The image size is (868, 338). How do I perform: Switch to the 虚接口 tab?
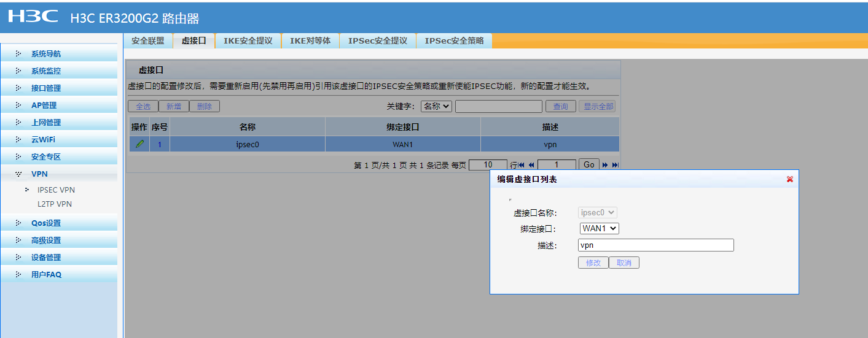pos(194,41)
